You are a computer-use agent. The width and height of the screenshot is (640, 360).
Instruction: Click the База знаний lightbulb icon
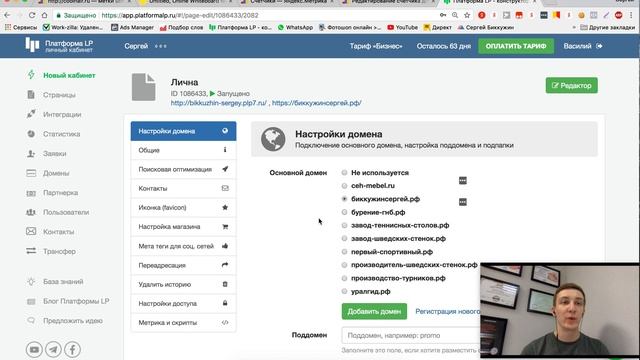[x=31, y=282]
